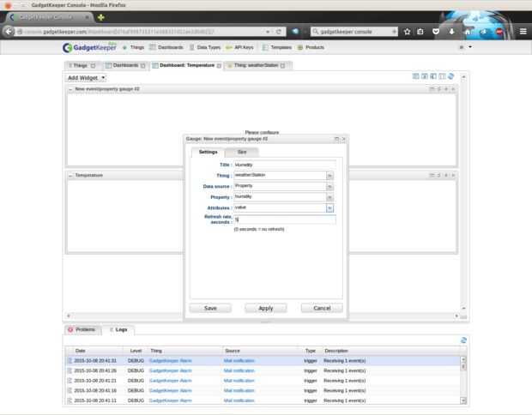The width and height of the screenshot is (532, 415).
Task: Open the Pocket shield icon in toolbar
Action: (436, 32)
